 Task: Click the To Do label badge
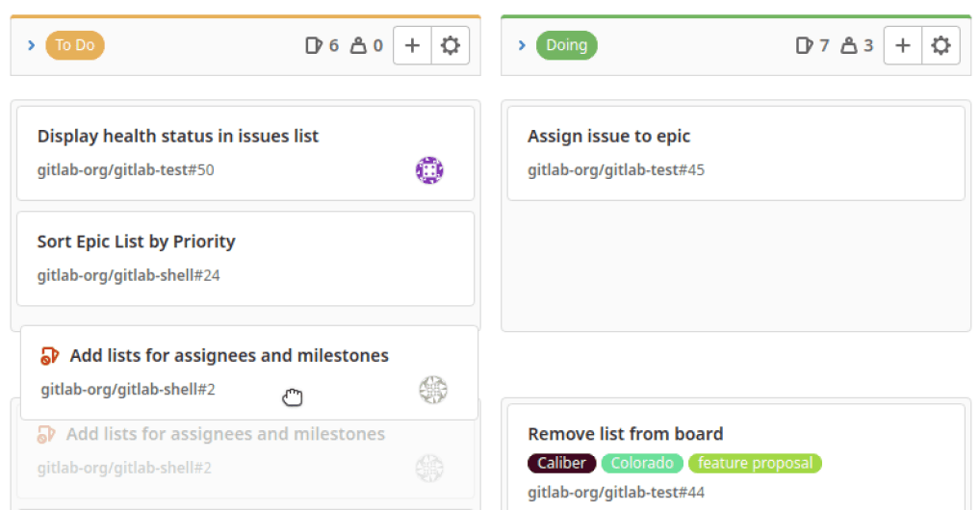[74, 45]
